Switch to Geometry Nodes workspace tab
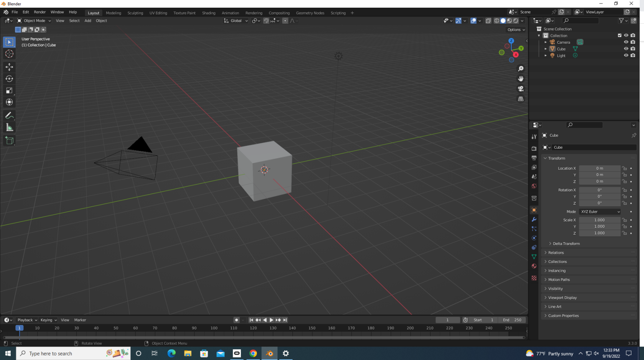This screenshot has width=644, height=360. pos(310,13)
